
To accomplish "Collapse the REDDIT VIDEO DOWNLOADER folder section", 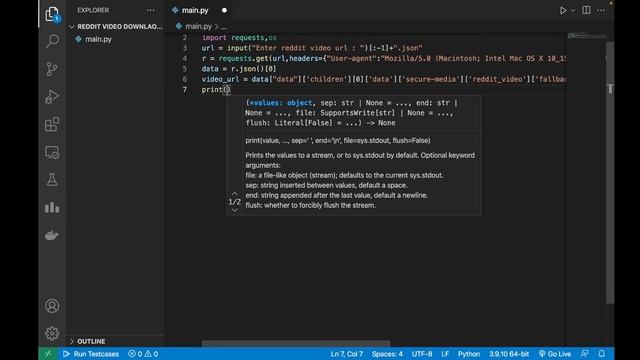I will [116, 27].
